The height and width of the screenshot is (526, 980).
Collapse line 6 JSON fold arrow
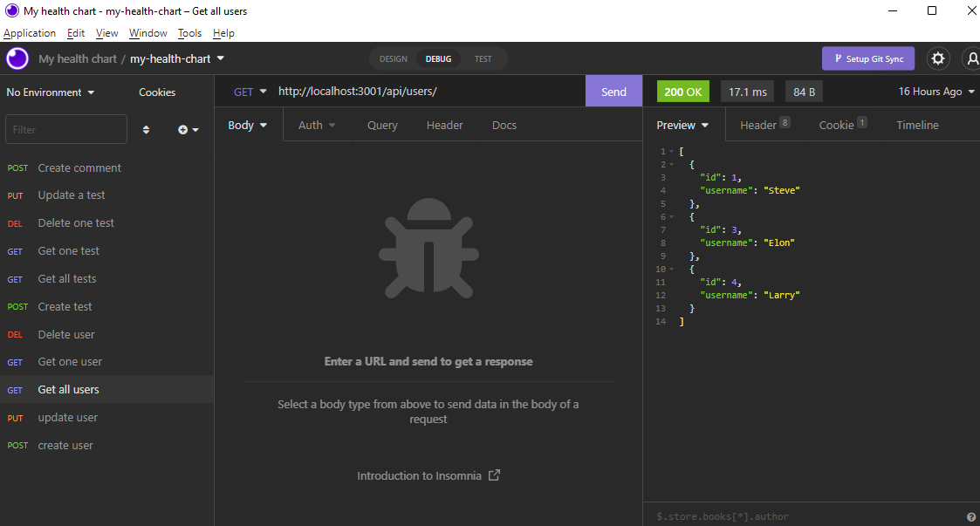(x=672, y=217)
